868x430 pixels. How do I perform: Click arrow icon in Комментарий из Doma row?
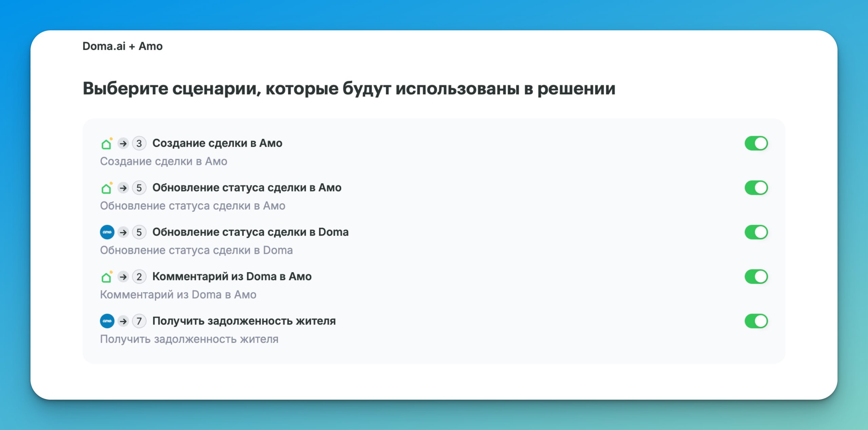123,277
